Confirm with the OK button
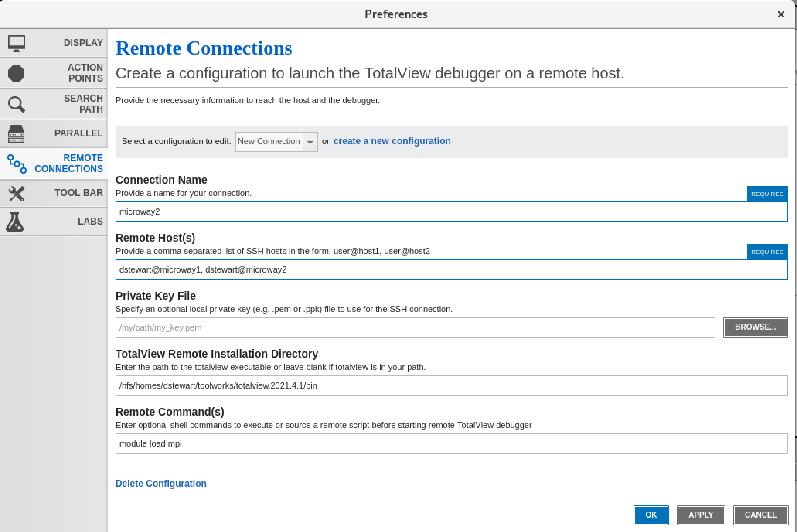The height and width of the screenshot is (532, 797). 651,515
